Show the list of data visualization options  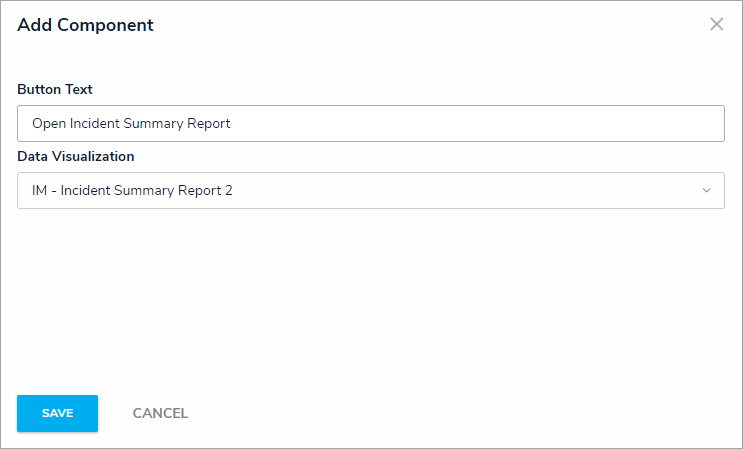[x=706, y=191]
